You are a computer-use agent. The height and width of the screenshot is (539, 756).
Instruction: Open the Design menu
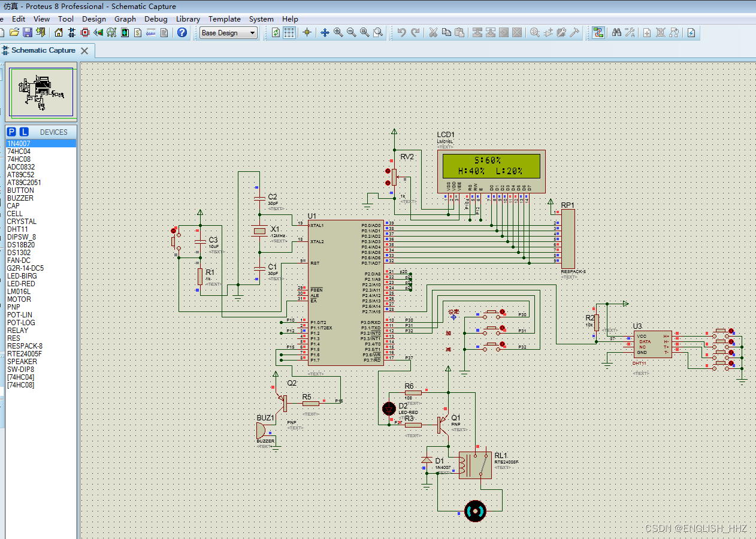(x=94, y=19)
